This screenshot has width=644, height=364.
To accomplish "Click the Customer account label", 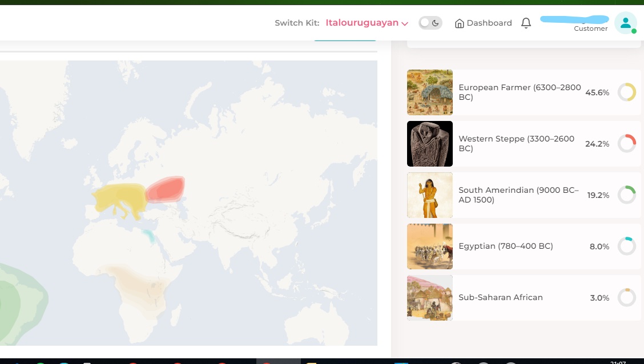I will (x=590, y=29).
